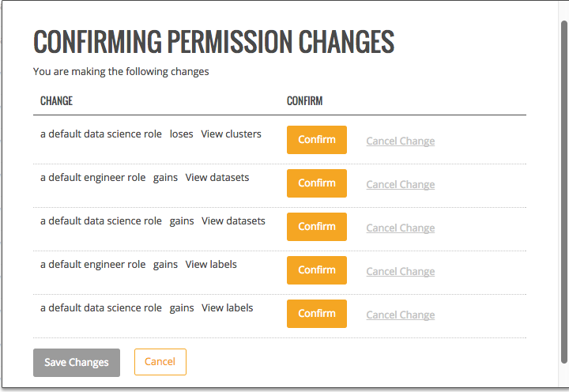
Task: Click the CHANGE column header
Action: (56, 101)
